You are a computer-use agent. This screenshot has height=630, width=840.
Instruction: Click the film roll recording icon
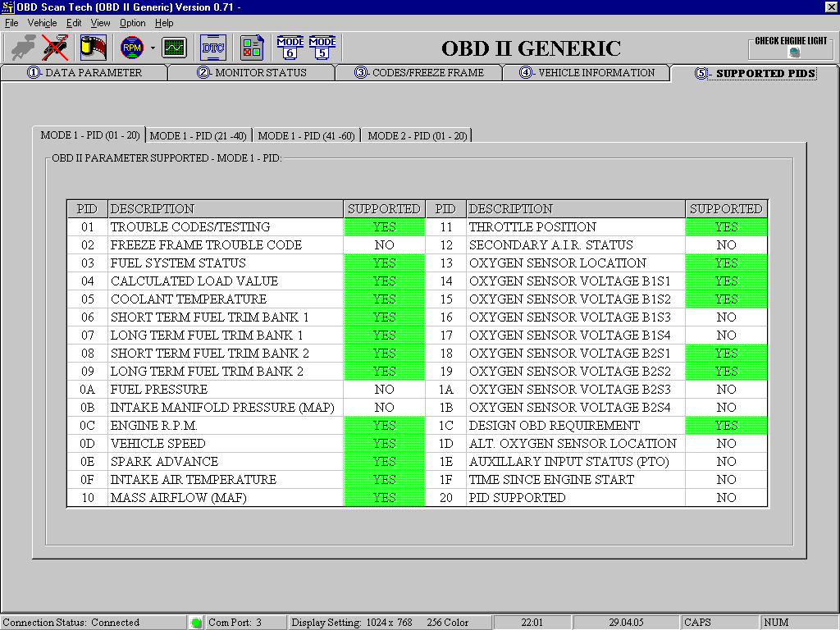coord(94,48)
